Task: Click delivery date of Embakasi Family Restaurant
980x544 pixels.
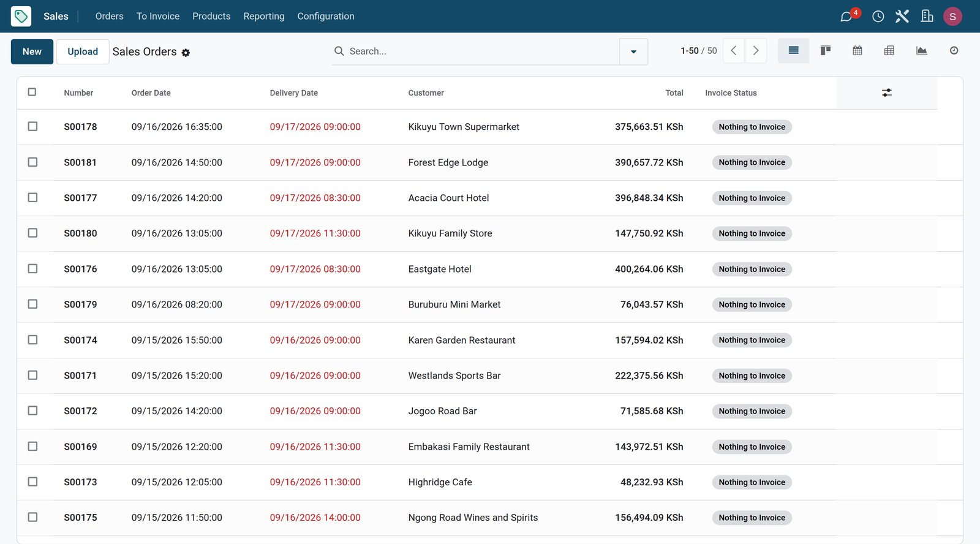Action: click(x=315, y=447)
